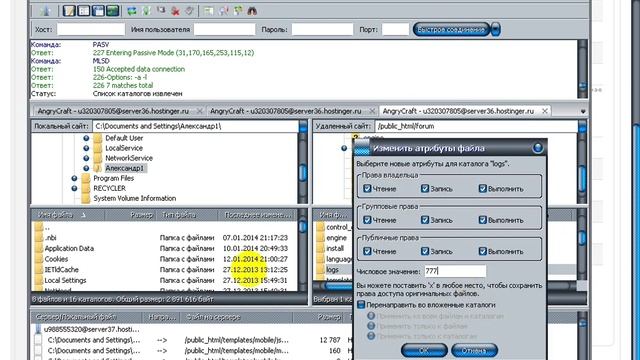The image size is (640, 360).
Task: Enable Перенаправить во вложенные каталоги checkbox
Action: pyautogui.click(x=361, y=305)
